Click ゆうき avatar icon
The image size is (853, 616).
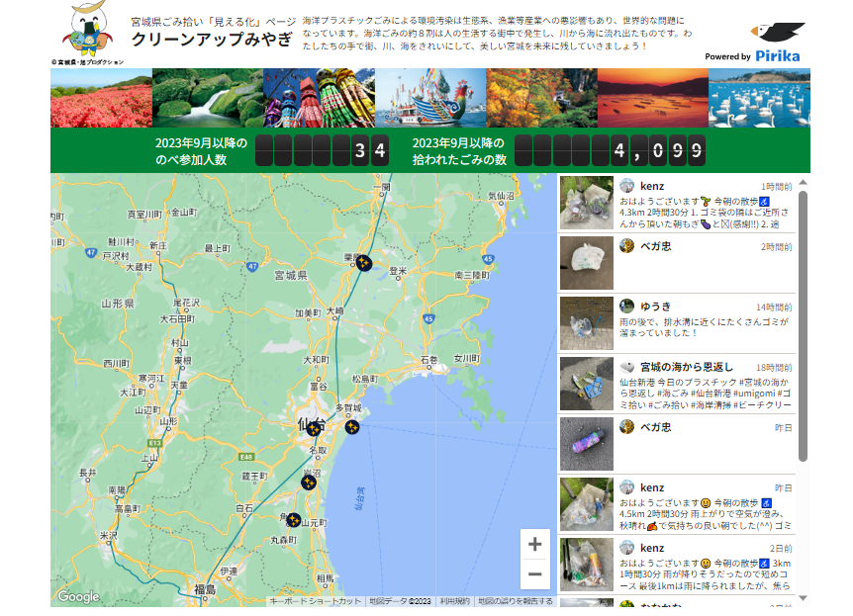pyautogui.click(x=626, y=307)
